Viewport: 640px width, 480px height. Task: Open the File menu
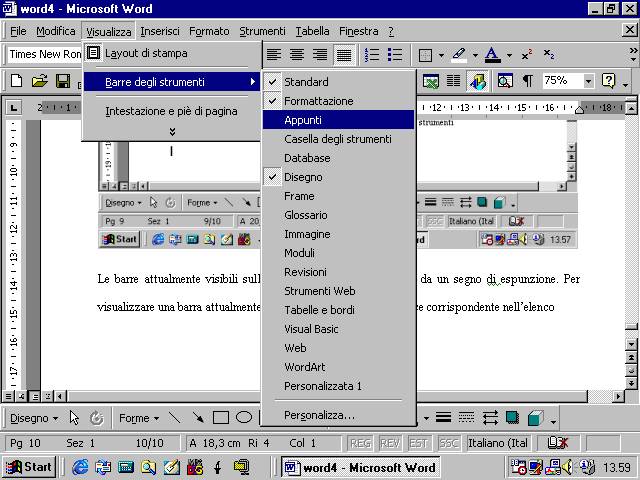[x=18, y=31]
